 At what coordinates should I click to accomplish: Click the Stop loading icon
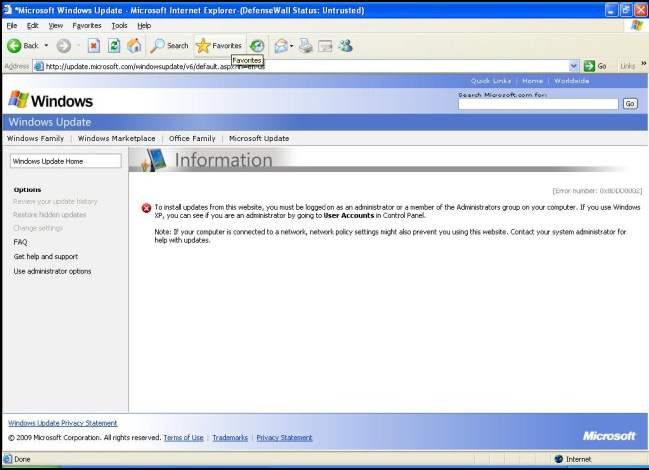point(94,46)
